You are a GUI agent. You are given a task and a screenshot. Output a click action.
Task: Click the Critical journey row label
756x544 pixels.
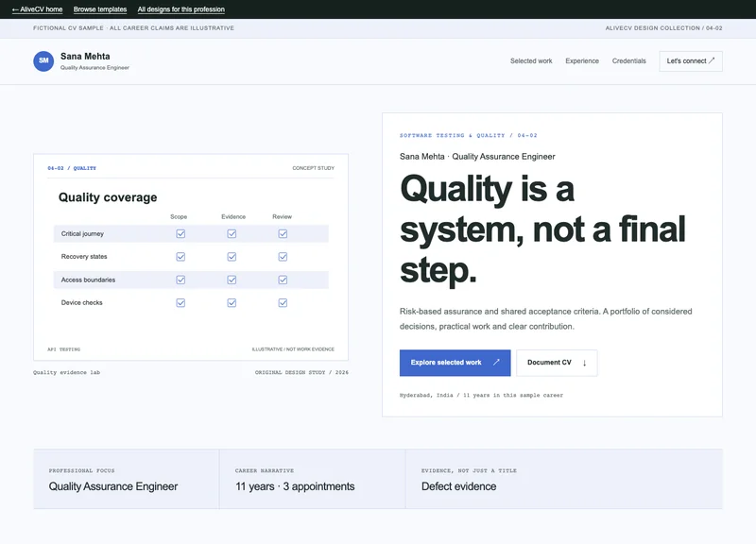click(x=82, y=233)
